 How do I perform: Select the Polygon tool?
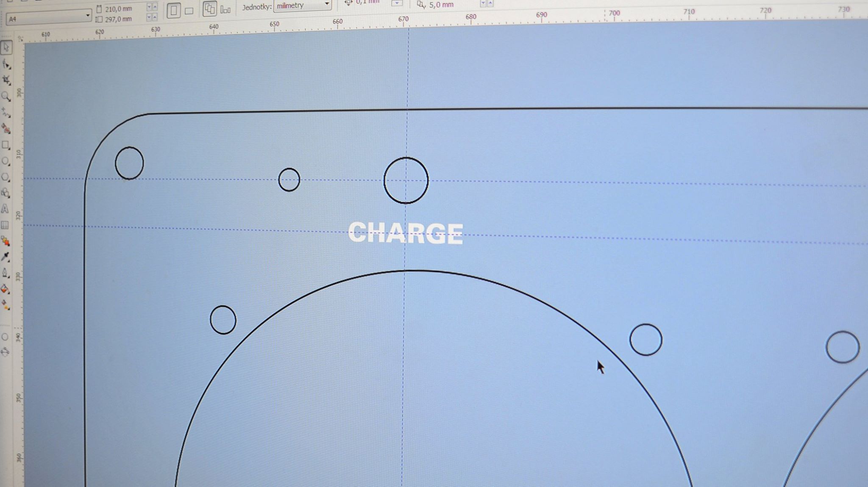pos(6,177)
